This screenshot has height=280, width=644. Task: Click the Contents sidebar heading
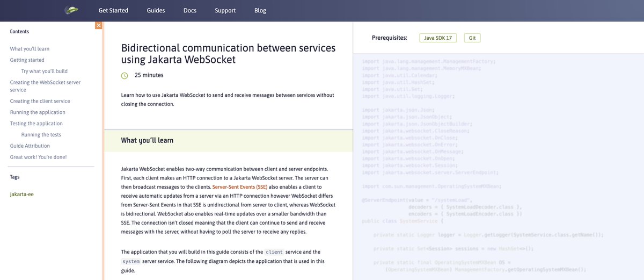point(20,32)
